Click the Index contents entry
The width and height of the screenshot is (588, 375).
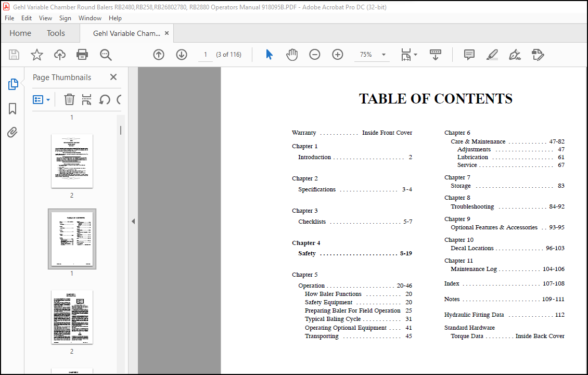(504, 283)
